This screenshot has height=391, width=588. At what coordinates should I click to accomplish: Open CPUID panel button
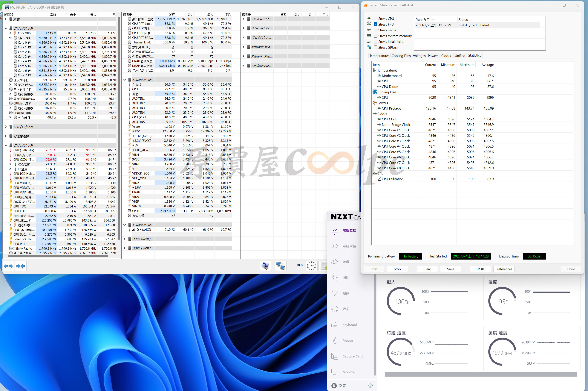coord(480,269)
